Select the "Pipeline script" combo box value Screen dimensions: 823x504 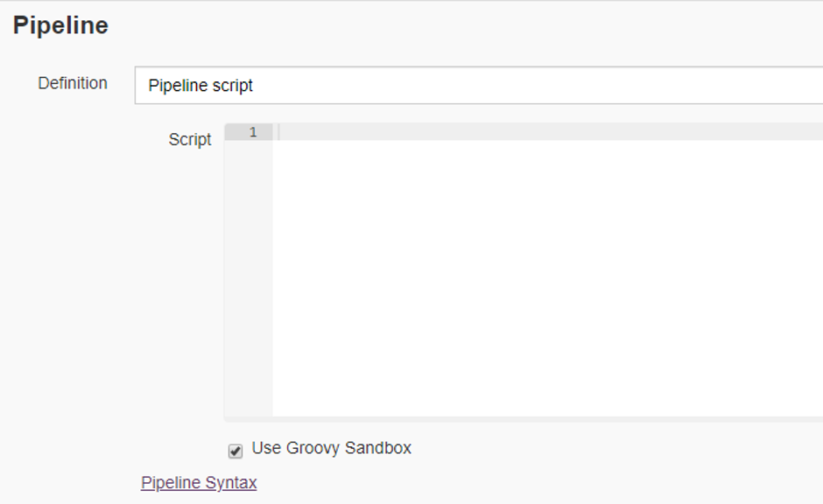[201, 86]
